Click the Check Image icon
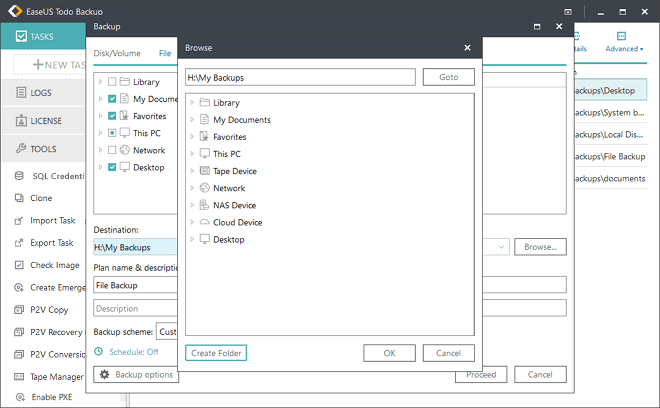The image size is (660, 408). pyautogui.click(x=19, y=265)
